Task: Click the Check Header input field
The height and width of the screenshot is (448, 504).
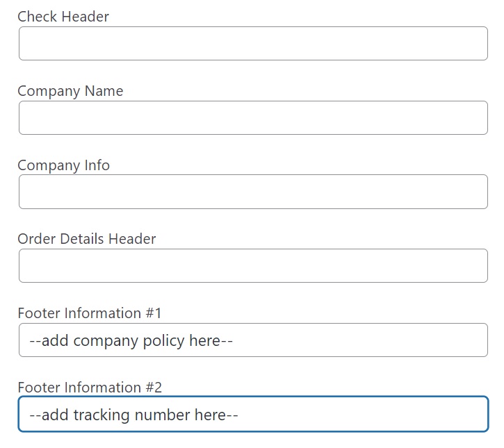Action: 253,43
